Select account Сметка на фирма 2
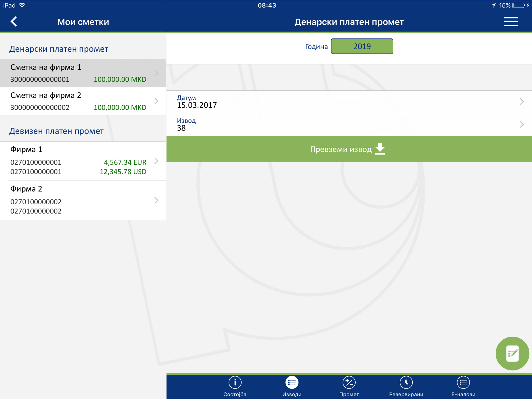The height and width of the screenshot is (399, 532). [83, 101]
